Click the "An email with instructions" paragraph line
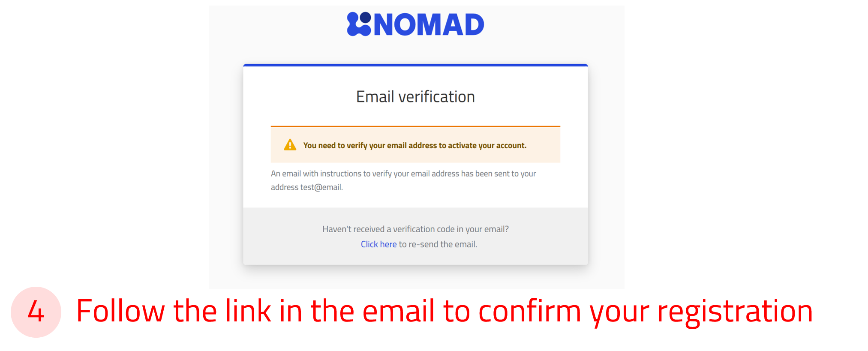Viewport: 868px width, 351px height. [403, 174]
